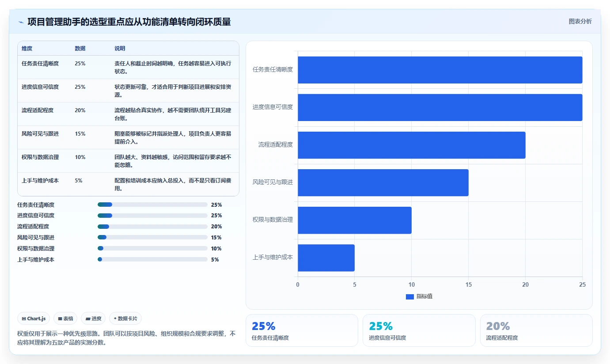Select the 上手与维护成本 table cell
The width and height of the screenshot is (610, 364).
click(40, 181)
